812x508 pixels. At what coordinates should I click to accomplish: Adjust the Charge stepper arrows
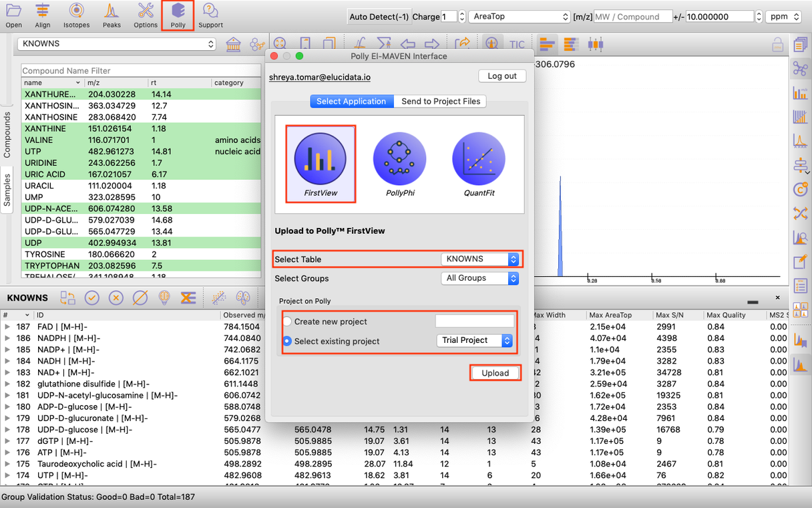pos(461,17)
